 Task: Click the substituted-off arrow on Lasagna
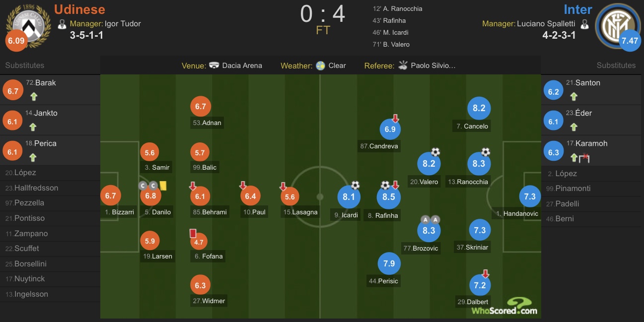coord(283,187)
